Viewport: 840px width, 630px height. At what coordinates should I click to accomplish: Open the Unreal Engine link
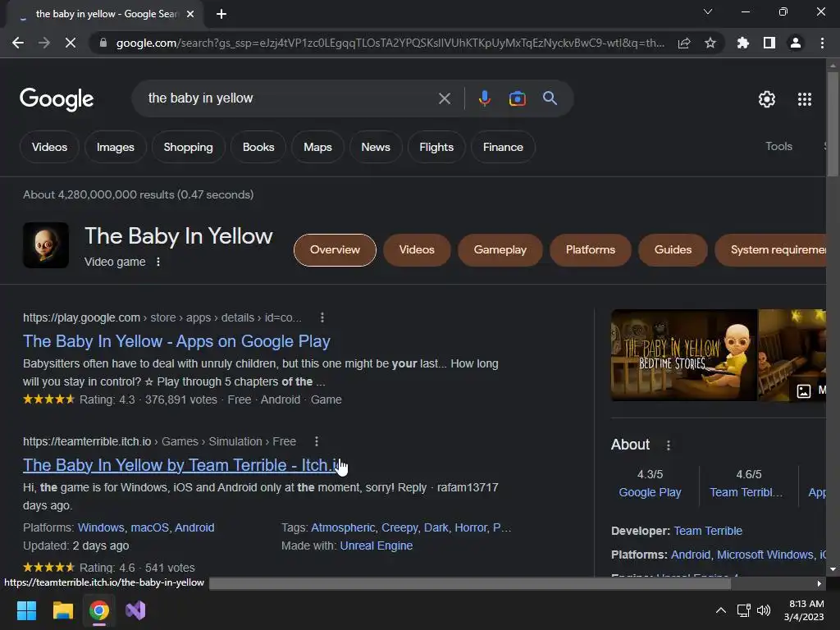click(x=376, y=546)
